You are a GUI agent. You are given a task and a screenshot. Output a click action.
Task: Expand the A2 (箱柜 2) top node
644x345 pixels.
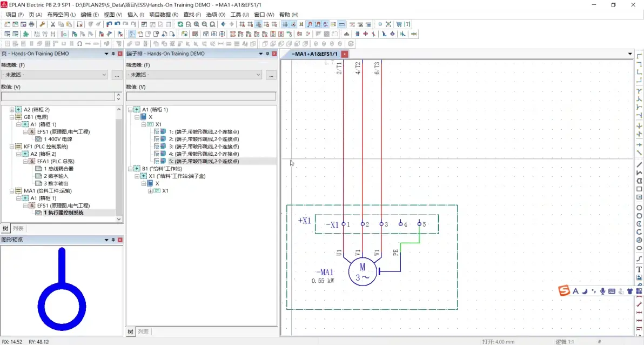[12, 110]
